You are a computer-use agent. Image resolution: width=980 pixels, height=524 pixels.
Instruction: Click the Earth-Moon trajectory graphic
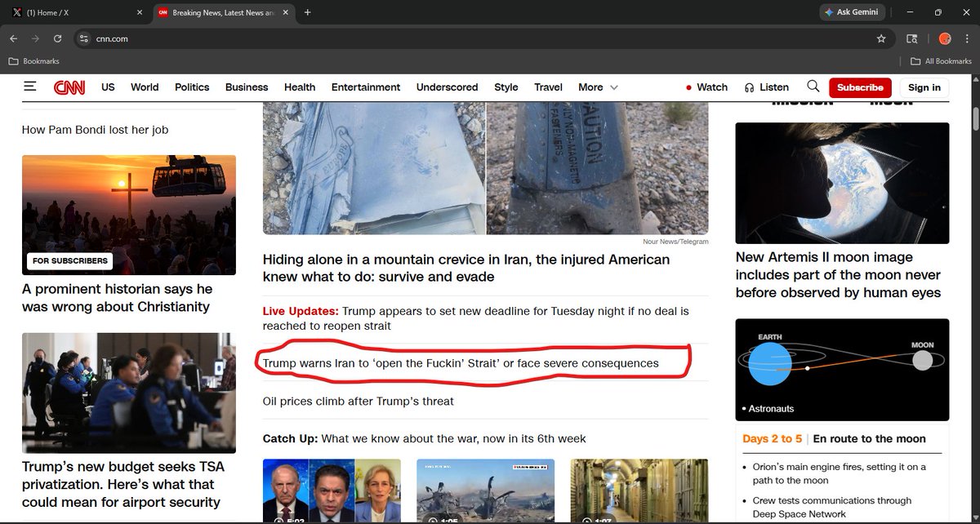tap(842, 370)
